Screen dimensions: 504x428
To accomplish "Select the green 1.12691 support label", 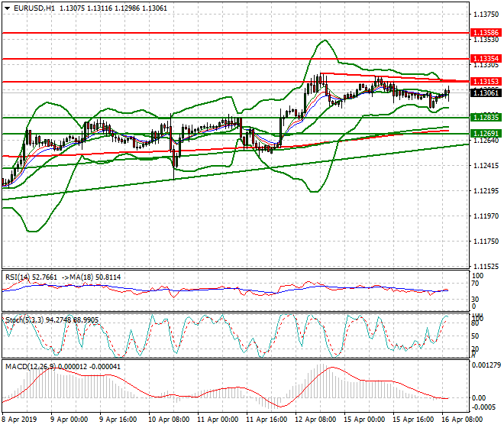I will (486, 133).
